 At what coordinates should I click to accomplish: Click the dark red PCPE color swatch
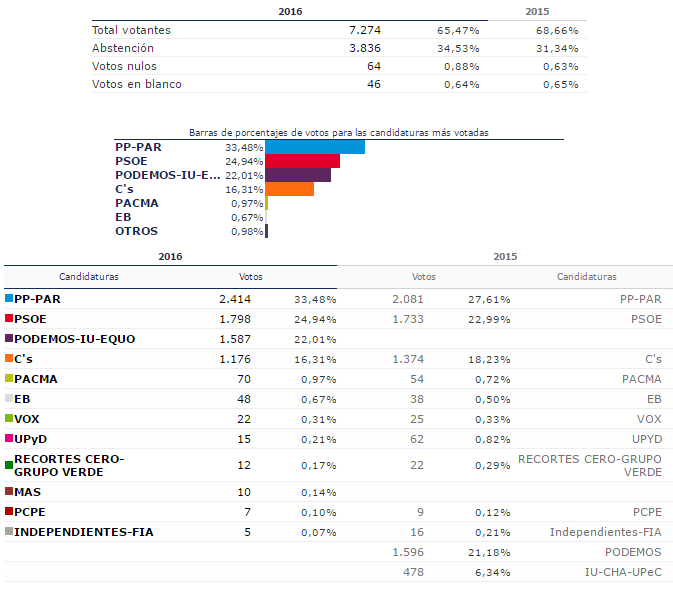[9, 511]
